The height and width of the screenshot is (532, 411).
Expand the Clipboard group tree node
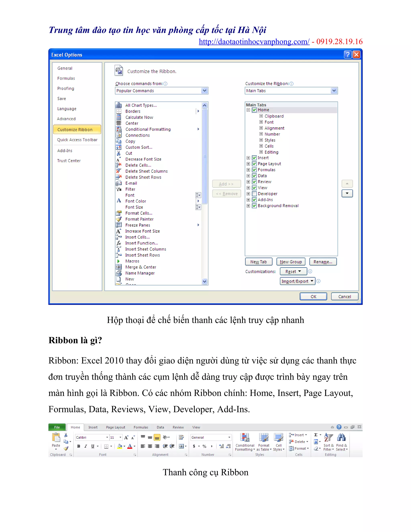pos(261,116)
